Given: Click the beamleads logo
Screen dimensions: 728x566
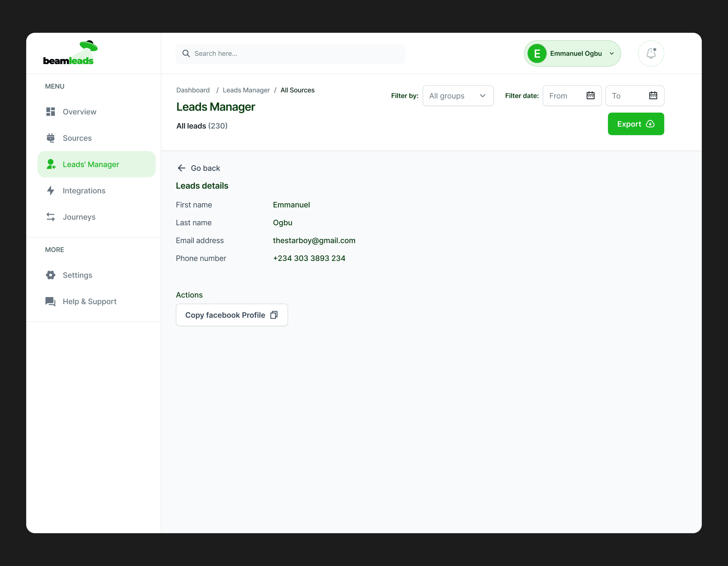Looking at the screenshot, I should click(70, 53).
